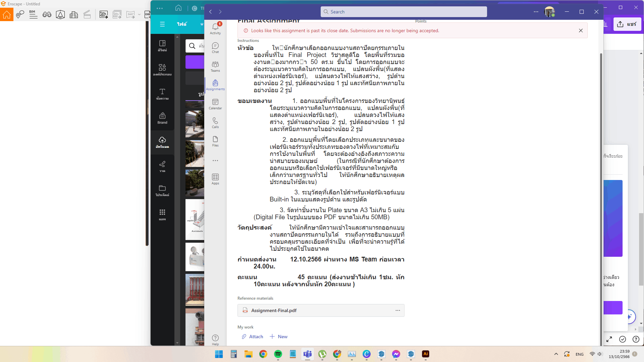Show hidden icons in system tray
Viewport: 644px width, 362px height.
pyautogui.click(x=556, y=354)
